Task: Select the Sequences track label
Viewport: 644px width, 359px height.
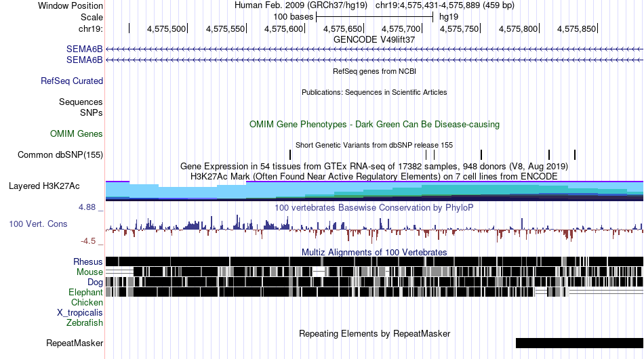Action: pos(81,102)
